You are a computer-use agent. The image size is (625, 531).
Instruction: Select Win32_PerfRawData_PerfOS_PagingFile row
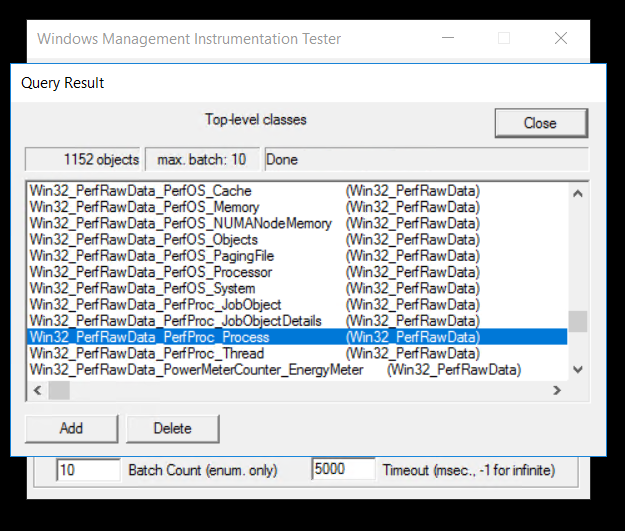[297, 256]
